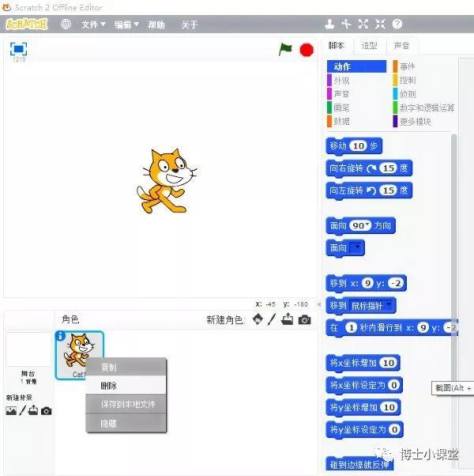Open the empty 面向 block target dropdown
Image resolution: width=474 pixels, height=476 pixels.
356,247
